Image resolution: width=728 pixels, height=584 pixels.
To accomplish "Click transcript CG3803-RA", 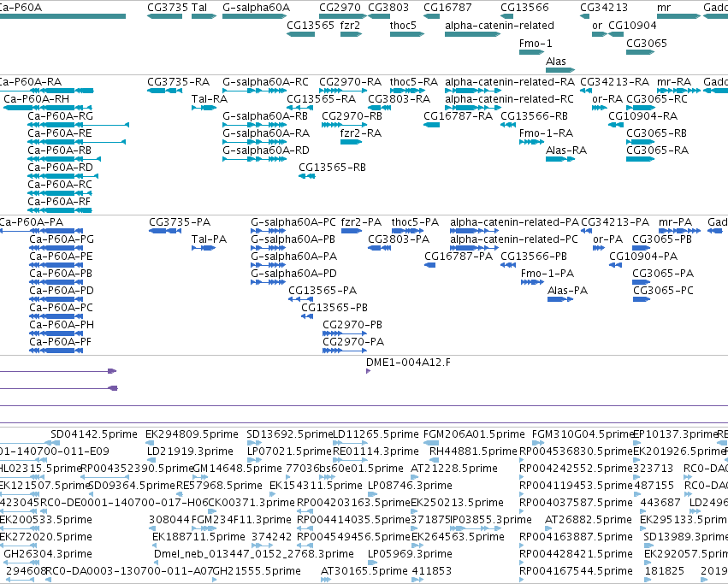I will point(400,99).
